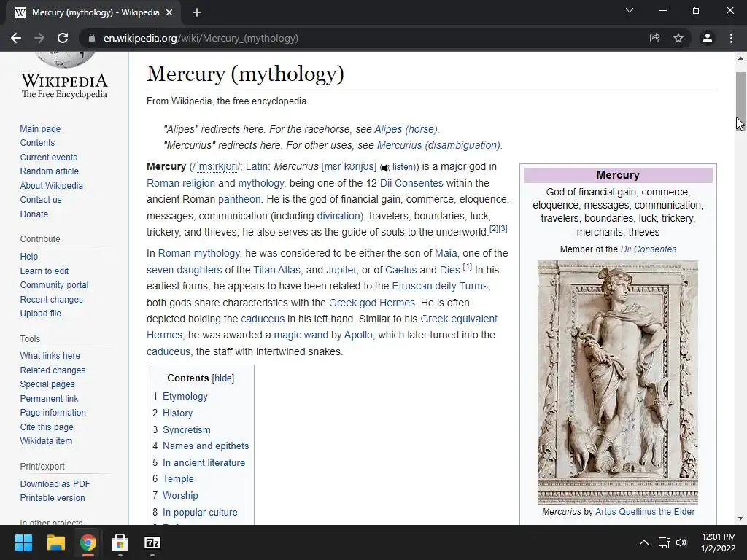The image size is (747, 560).
Task: Close the Mercury (mythology) tab
Action: tap(169, 12)
